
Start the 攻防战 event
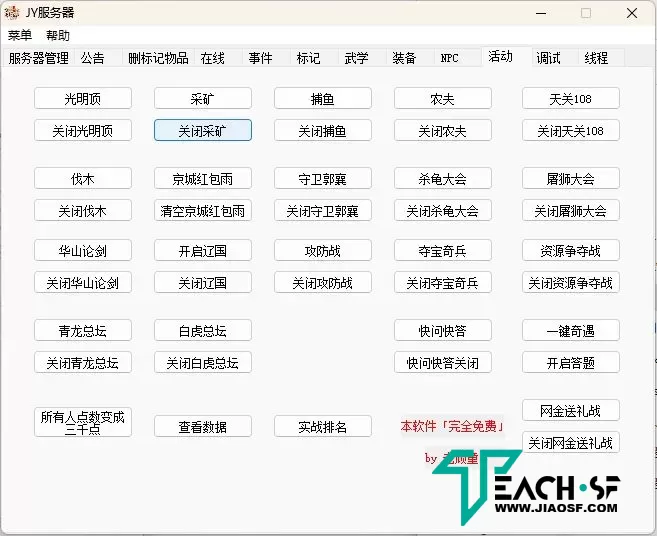(x=323, y=251)
